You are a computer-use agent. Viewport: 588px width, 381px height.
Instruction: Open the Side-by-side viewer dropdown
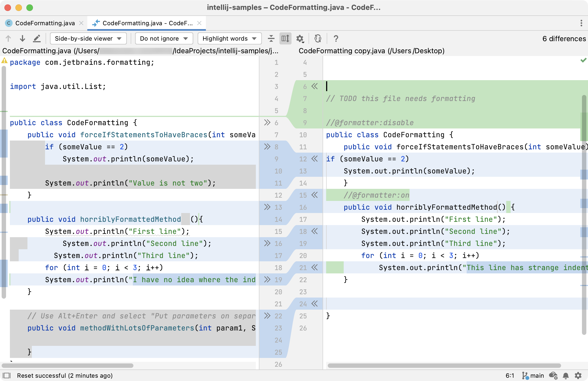click(86, 39)
